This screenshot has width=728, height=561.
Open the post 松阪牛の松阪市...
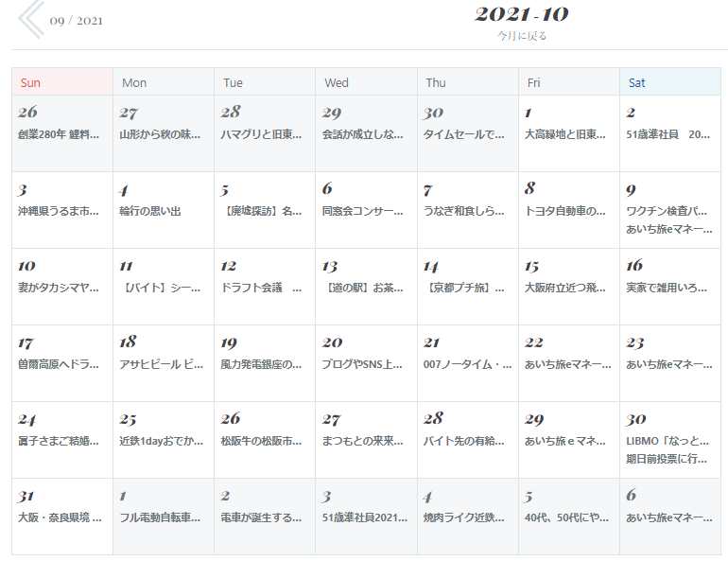[x=261, y=441]
